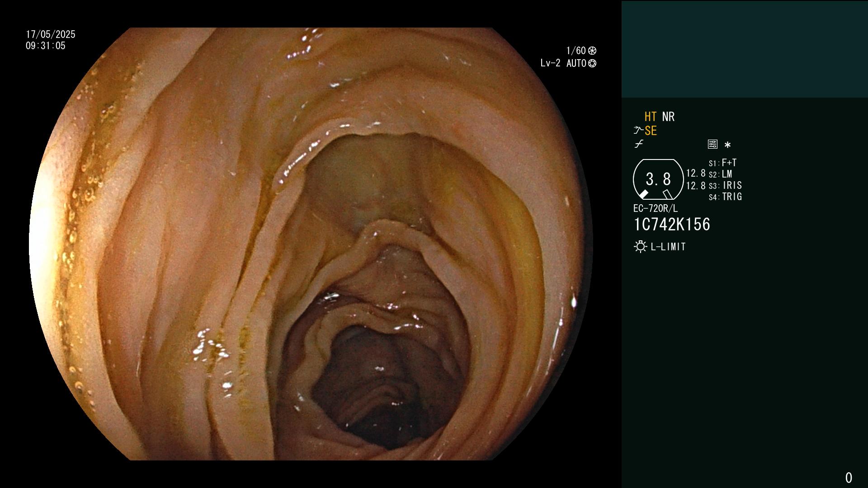Select the SE enhancement indicator
The height and width of the screenshot is (488, 868).
(651, 131)
